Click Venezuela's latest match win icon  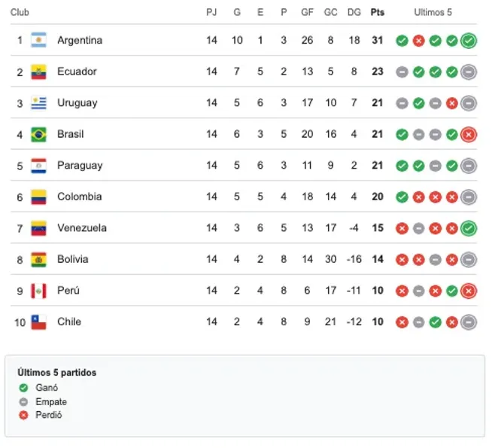point(469,228)
